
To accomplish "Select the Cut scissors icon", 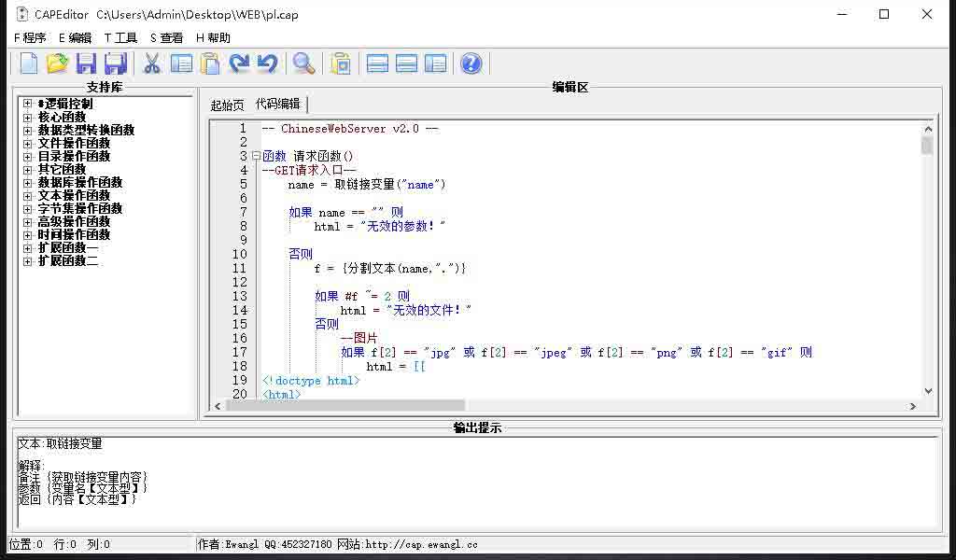I will (x=150, y=63).
